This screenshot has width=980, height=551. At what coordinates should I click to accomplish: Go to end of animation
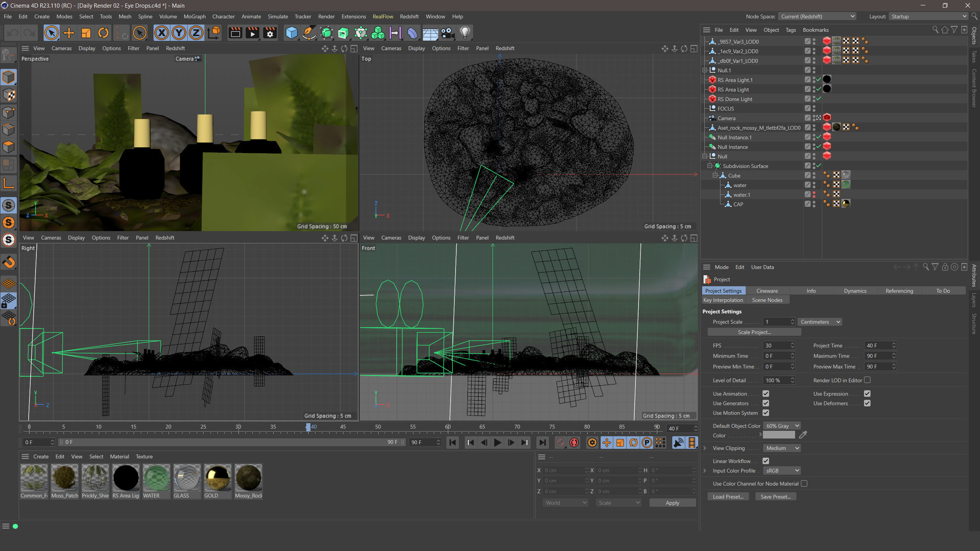[542, 443]
